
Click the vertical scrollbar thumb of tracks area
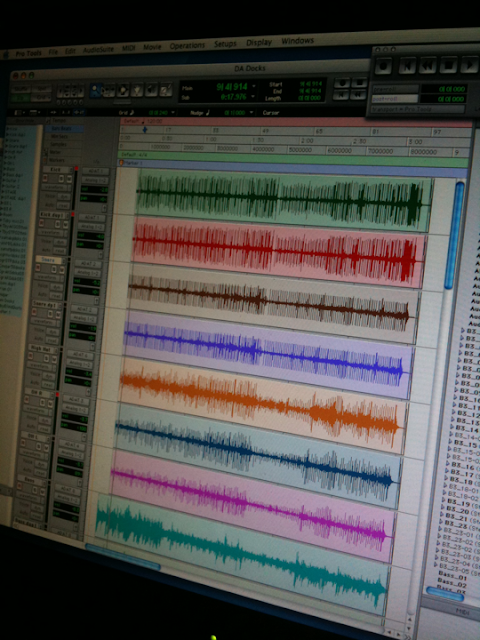(454, 236)
